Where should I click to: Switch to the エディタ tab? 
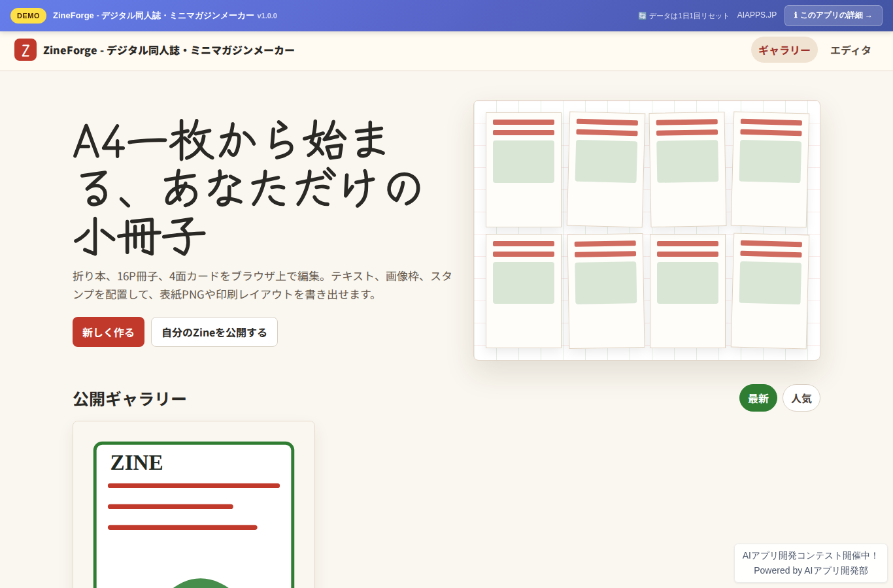[851, 50]
